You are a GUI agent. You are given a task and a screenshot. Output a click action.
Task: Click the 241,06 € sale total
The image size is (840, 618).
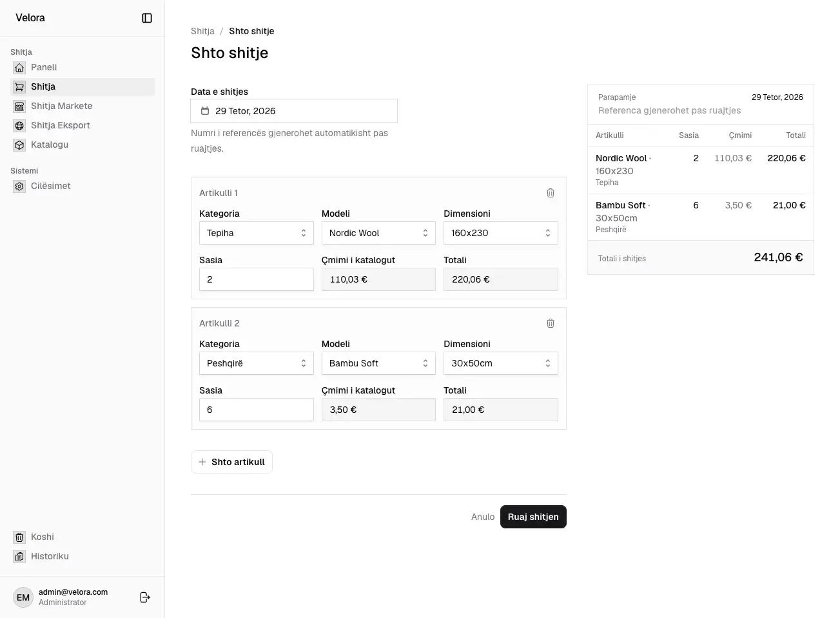point(778,257)
